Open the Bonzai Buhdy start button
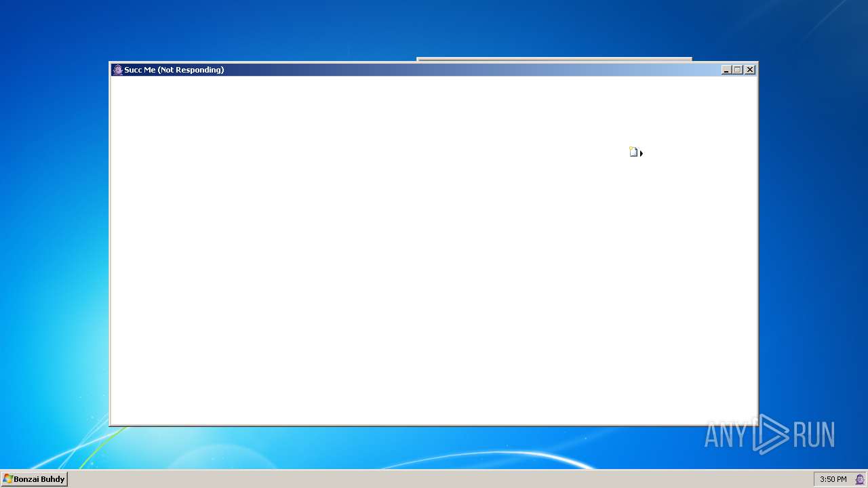 tap(34, 479)
